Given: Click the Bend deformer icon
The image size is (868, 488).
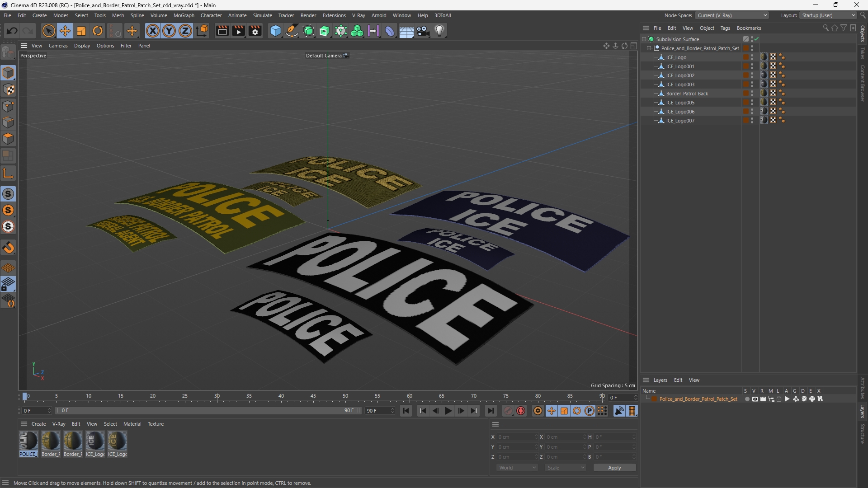Looking at the screenshot, I should pos(389,31).
